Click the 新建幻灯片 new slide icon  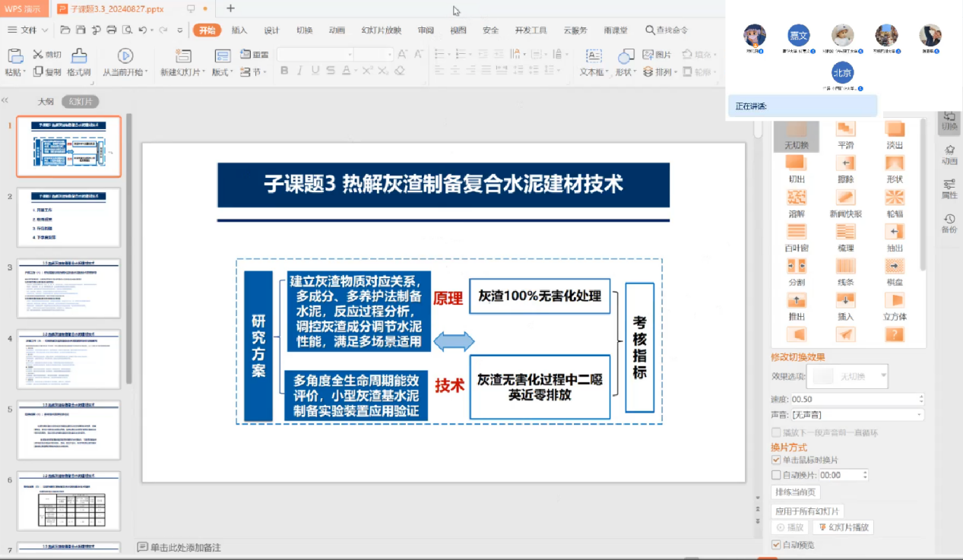coord(182,56)
